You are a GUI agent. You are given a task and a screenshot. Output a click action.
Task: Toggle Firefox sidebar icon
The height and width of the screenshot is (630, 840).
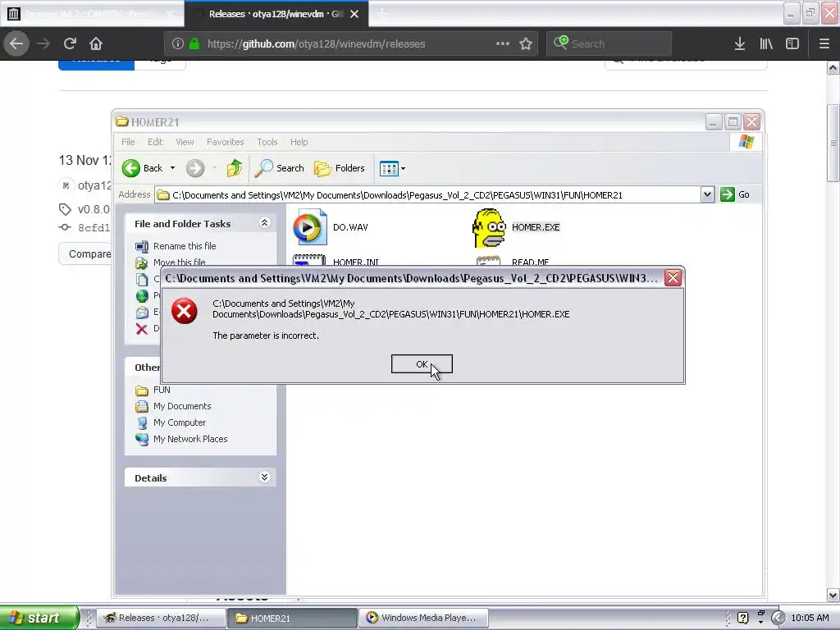coord(792,43)
